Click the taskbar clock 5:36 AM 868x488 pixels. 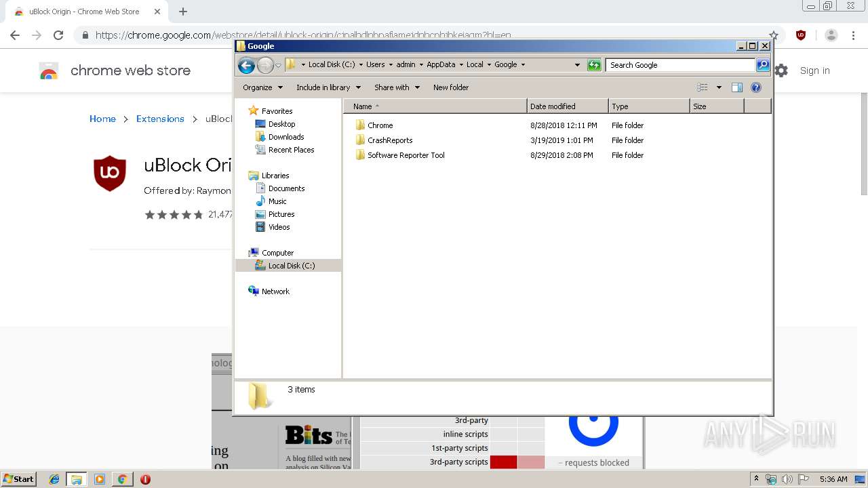pos(833,479)
